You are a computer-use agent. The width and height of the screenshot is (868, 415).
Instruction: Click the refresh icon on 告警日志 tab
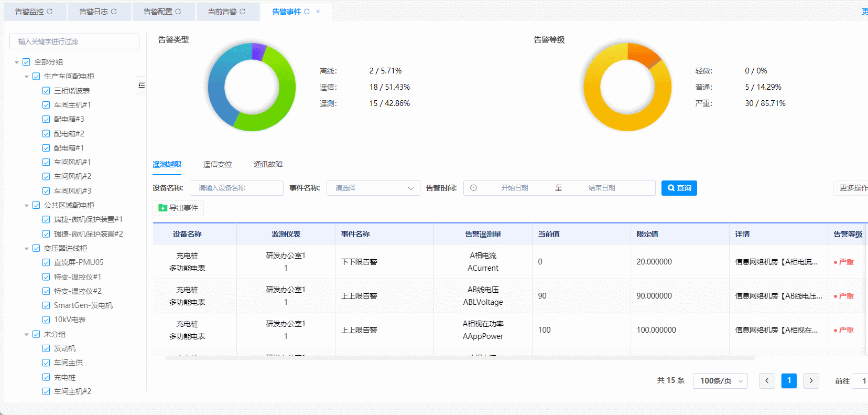(x=114, y=12)
